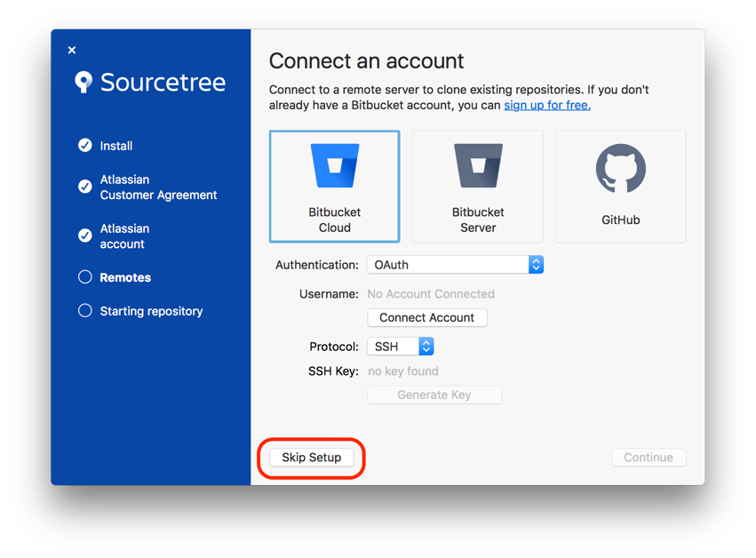This screenshot has width=756, height=558.
Task: Open the Protocol SSH dropdown
Action: click(x=401, y=347)
